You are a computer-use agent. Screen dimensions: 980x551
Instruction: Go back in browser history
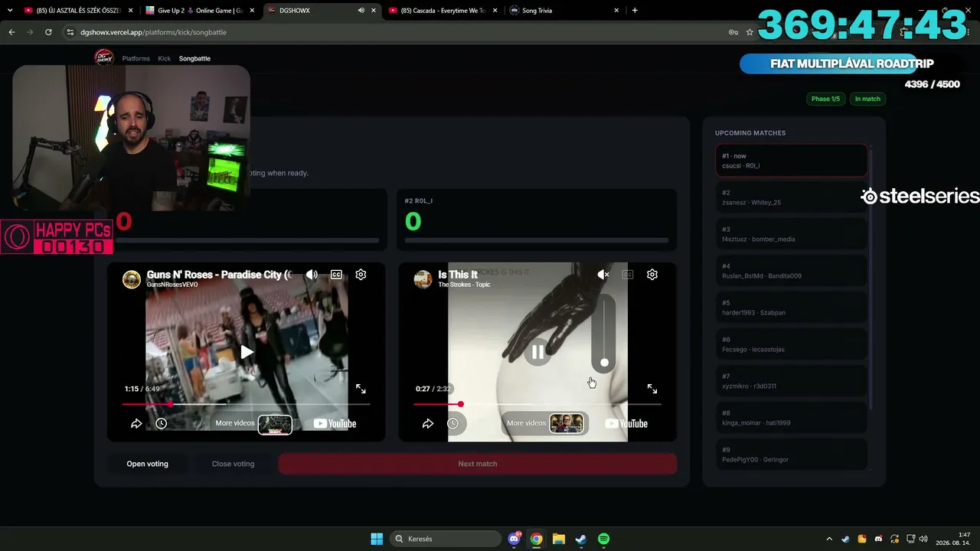click(x=11, y=32)
